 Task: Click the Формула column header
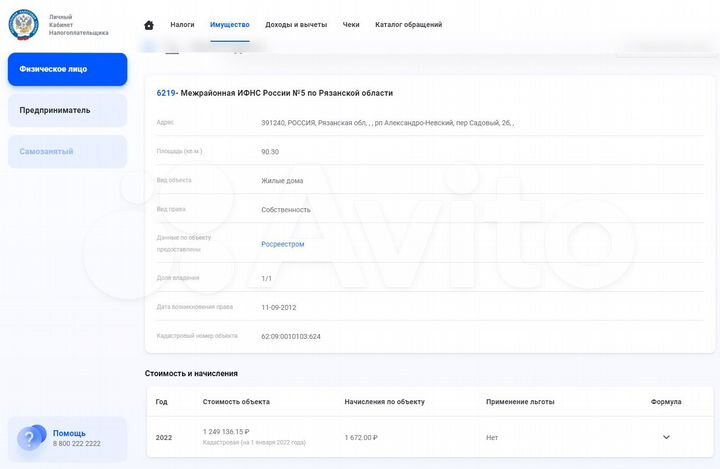pyautogui.click(x=666, y=402)
